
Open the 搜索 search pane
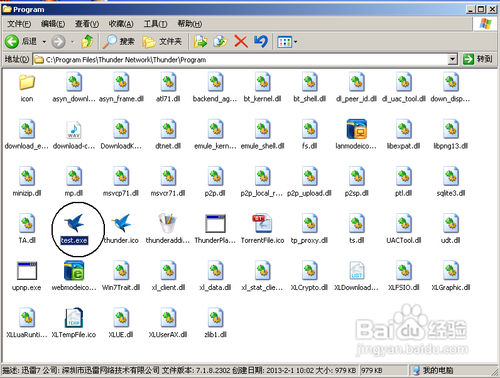[119, 41]
